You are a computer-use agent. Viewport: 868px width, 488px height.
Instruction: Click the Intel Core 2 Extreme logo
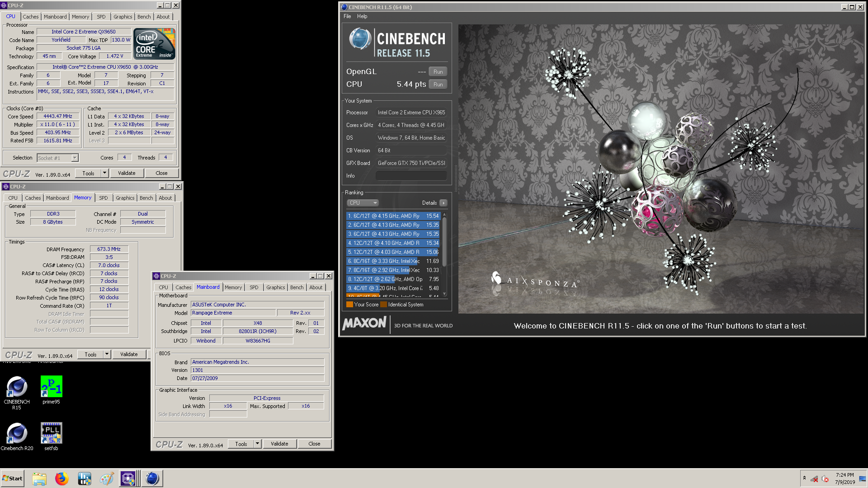coord(155,44)
